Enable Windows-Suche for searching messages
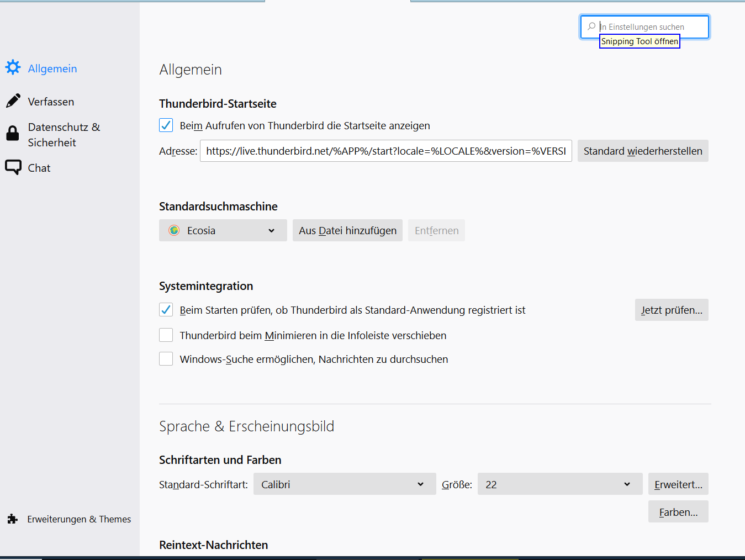The image size is (745, 560). pyautogui.click(x=166, y=359)
